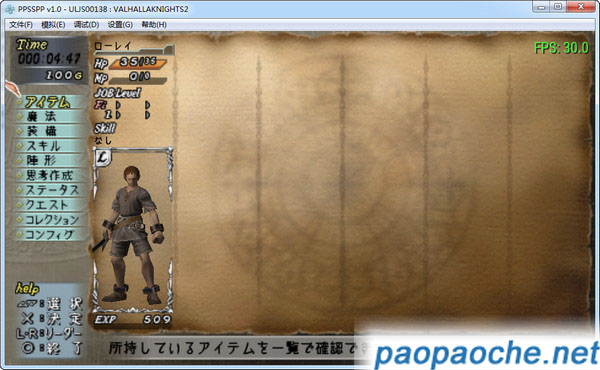Click the PPSSPP app icon in title bar
The height and width of the screenshot is (370, 600).
tap(9, 8)
